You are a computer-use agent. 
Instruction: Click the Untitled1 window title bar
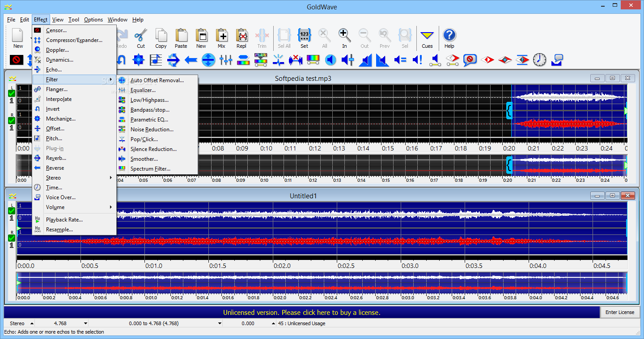pyautogui.click(x=303, y=196)
